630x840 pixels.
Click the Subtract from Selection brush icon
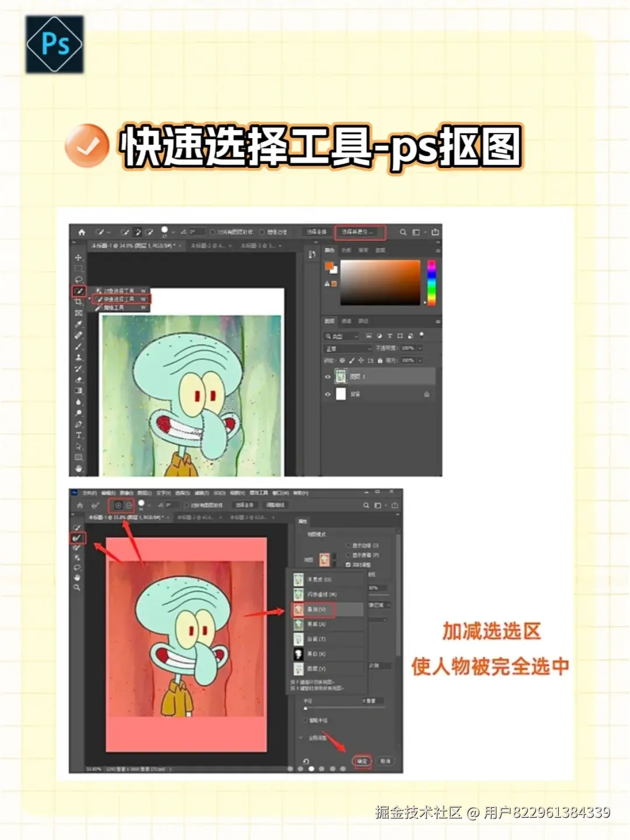tap(128, 505)
